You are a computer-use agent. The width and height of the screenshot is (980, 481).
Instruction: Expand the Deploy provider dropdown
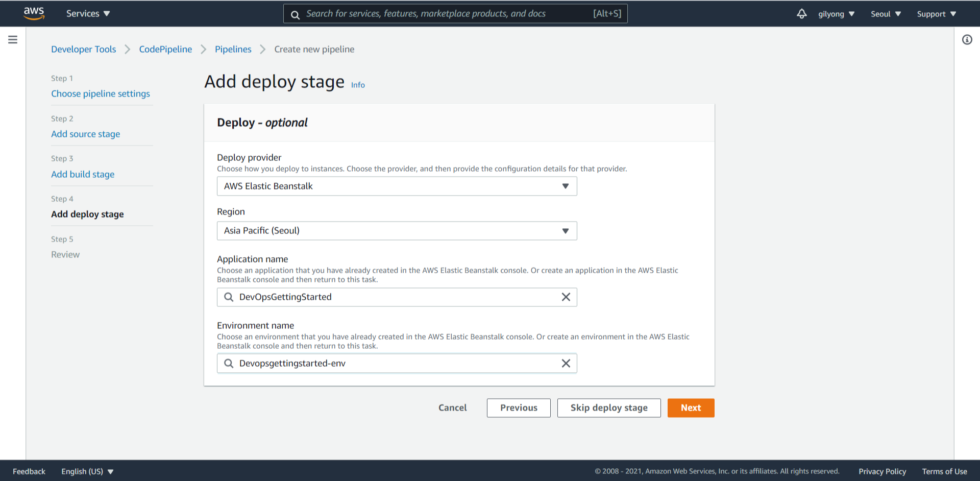397,186
